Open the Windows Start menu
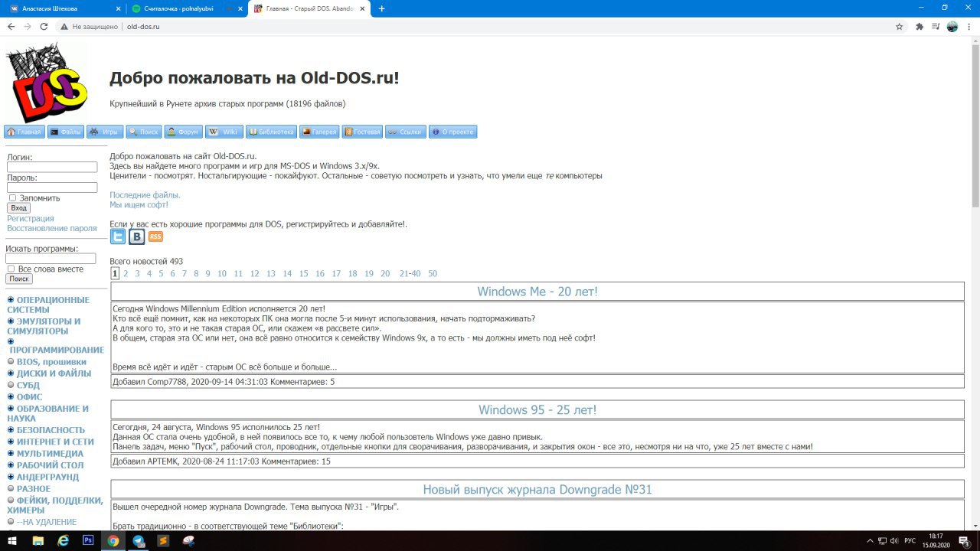The height and width of the screenshot is (551, 980). pos(12,540)
